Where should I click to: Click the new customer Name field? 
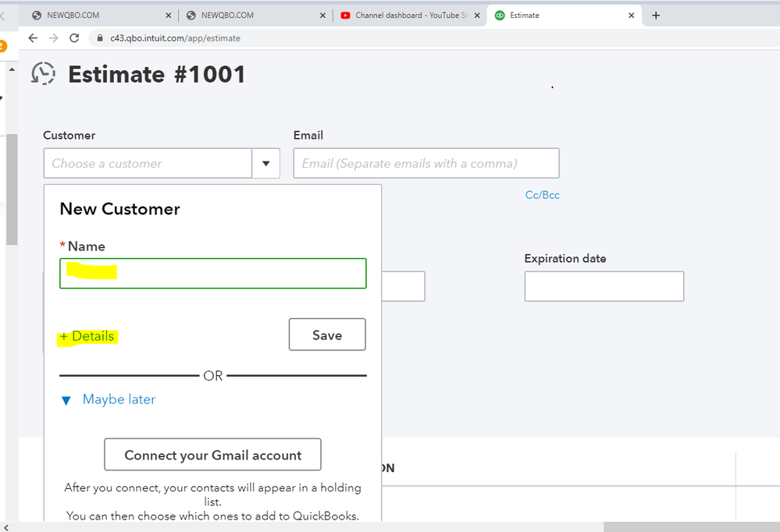(x=212, y=273)
